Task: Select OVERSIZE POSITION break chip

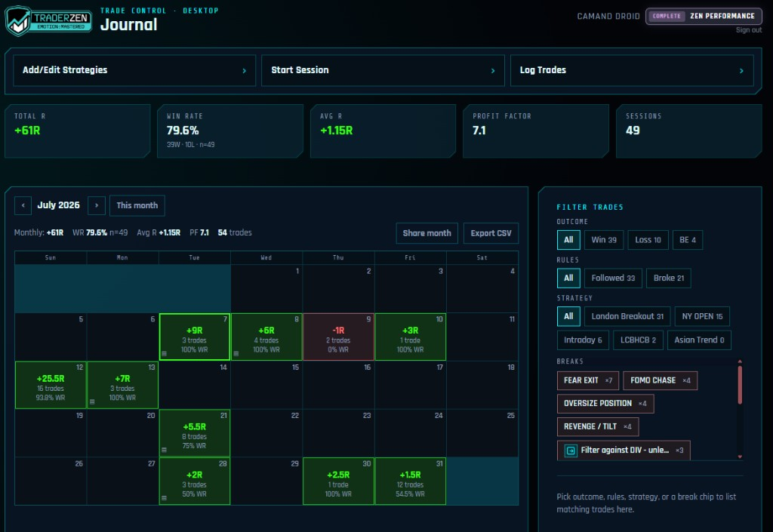Action: tap(605, 404)
